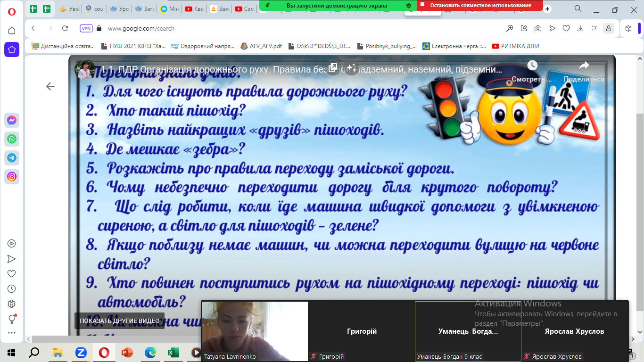This screenshot has height=362, width=644.
Task: Open 'Дистанційна освіта' bookmark
Action: 64,46
